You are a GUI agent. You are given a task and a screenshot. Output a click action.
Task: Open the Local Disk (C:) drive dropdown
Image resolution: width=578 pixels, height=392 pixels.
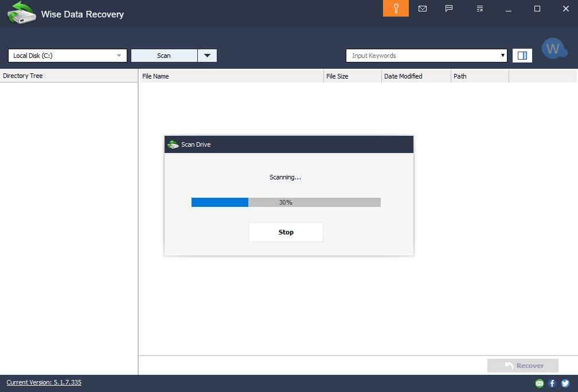[68, 56]
